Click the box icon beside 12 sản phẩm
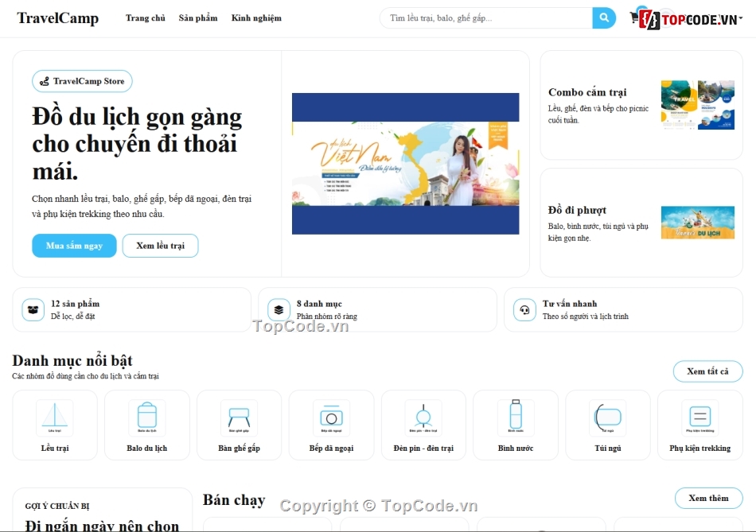Screen dimensions: 756x532 33,310
